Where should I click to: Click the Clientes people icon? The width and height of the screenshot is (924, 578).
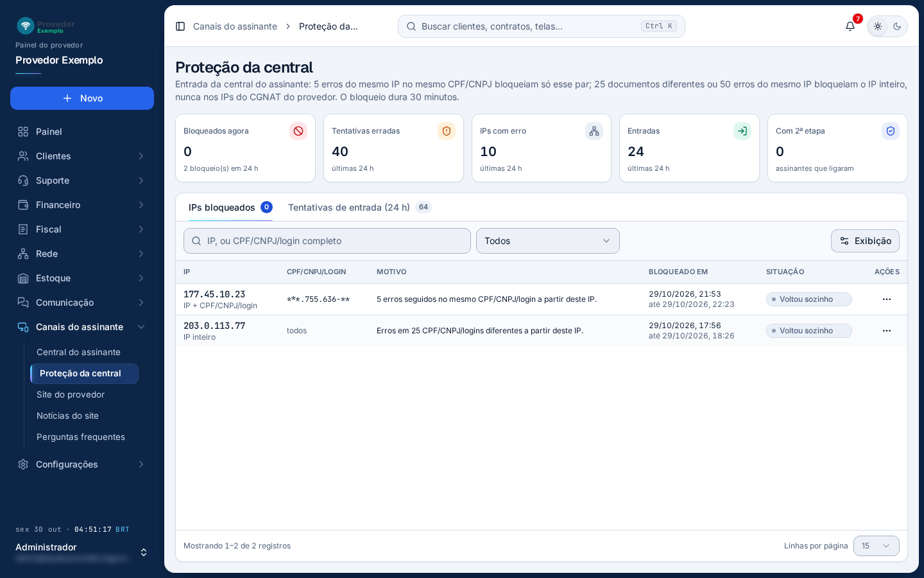click(x=23, y=156)
